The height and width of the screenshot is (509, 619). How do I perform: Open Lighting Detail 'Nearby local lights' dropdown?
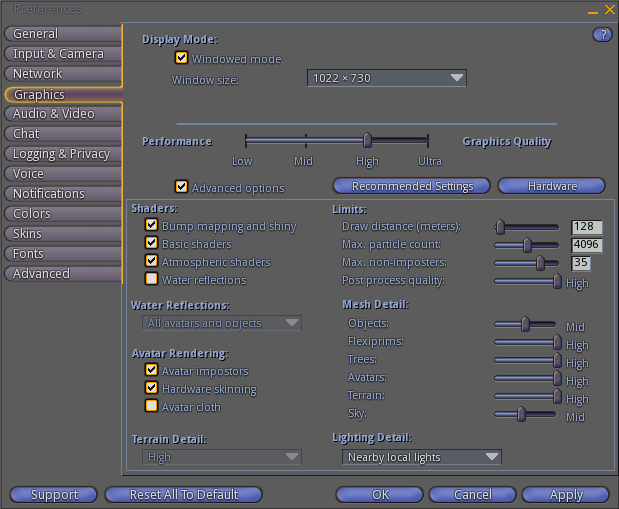[x=422, y=457]
